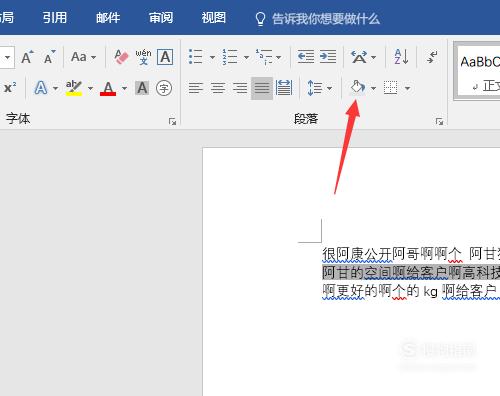Open the highlight color dropdown arrow
This screenshot has height=396, width=500.
click(x=90, y=88)
